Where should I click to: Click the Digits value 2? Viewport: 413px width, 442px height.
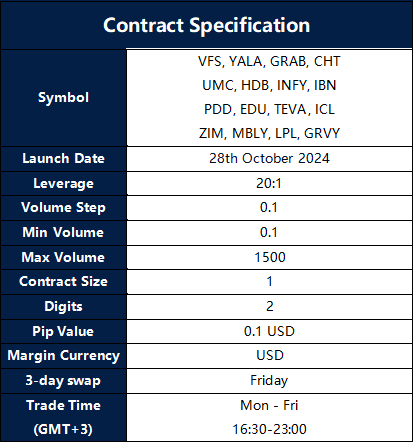tap(269, 307)
